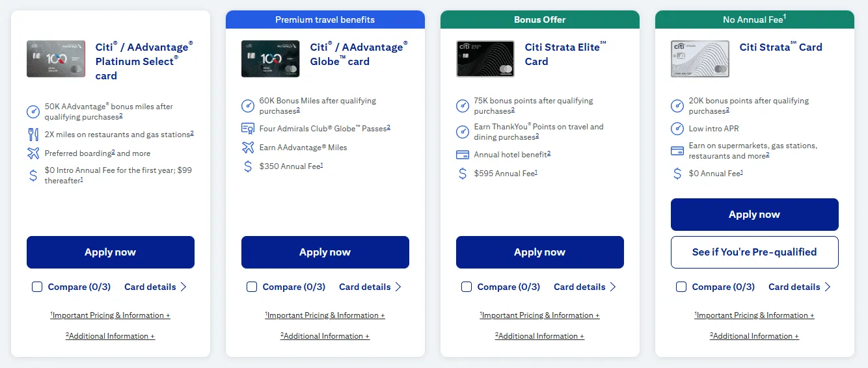Tick the Compare checkbox for Citi Strata Elite
The width and height of the screenshot is (868, 368).
pos(467,287)
